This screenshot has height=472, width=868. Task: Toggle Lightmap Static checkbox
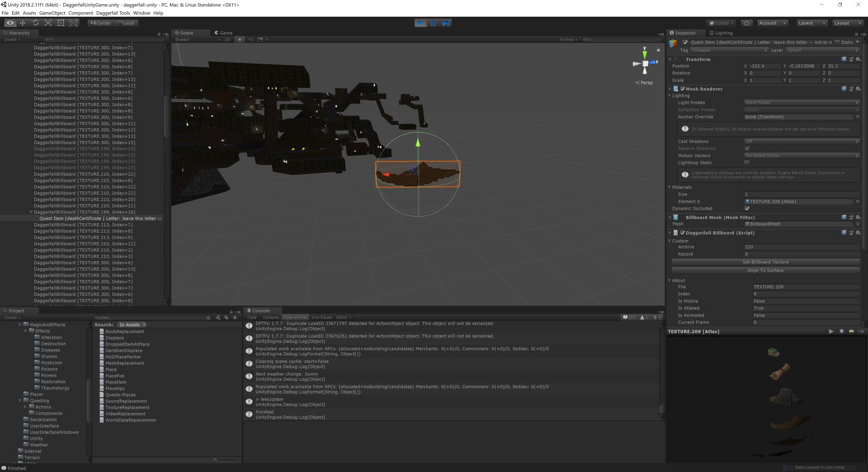[x=747, y=163]
